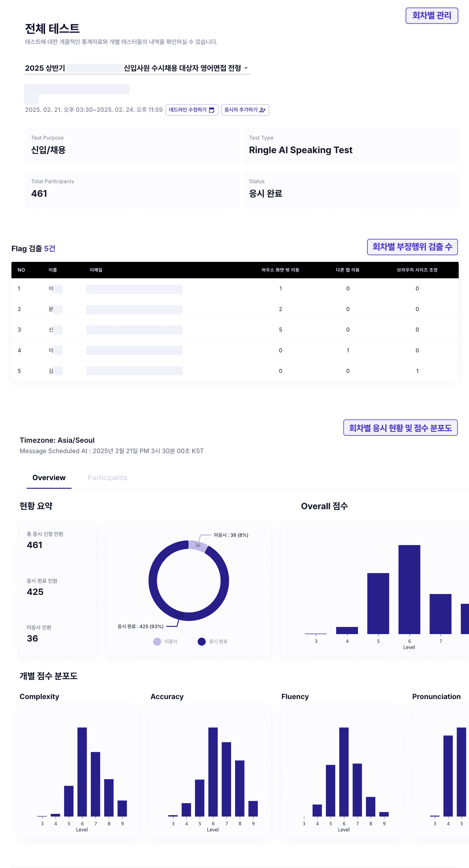Click the Level 7 bar in Accuracy chart
Image resolution: width=469 pixels, height=868 pixels.
tap(226, 779)
